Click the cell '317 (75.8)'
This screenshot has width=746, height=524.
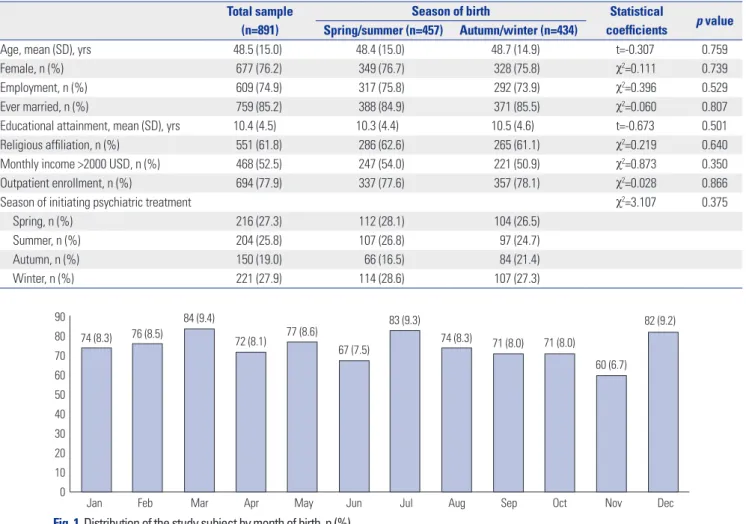[x=382, y=88]
